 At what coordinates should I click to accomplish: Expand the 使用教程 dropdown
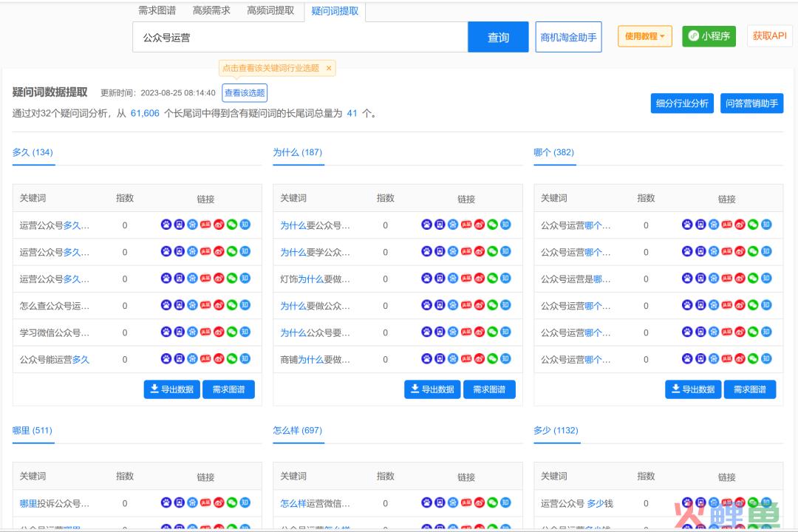pos(645,36)
